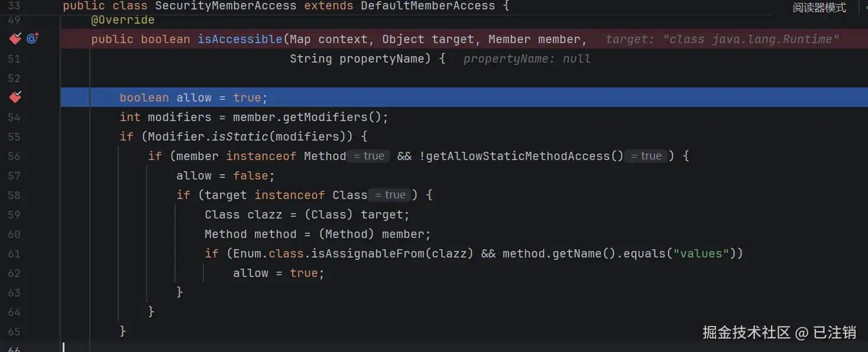868x352 pixels.
Task: Click the SecurityMemberAccess class name in sticky header
Action: click(x=226, y=6)
